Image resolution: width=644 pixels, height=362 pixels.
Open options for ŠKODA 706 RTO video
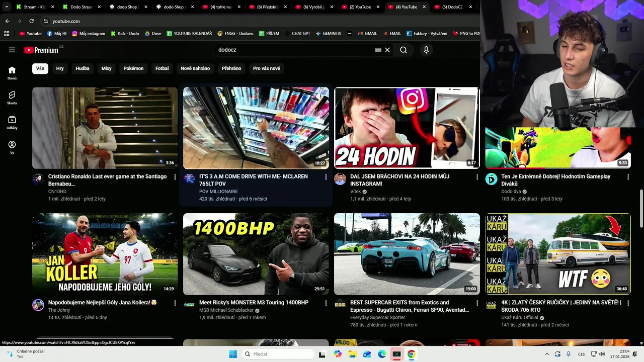[x=628, y=303]
